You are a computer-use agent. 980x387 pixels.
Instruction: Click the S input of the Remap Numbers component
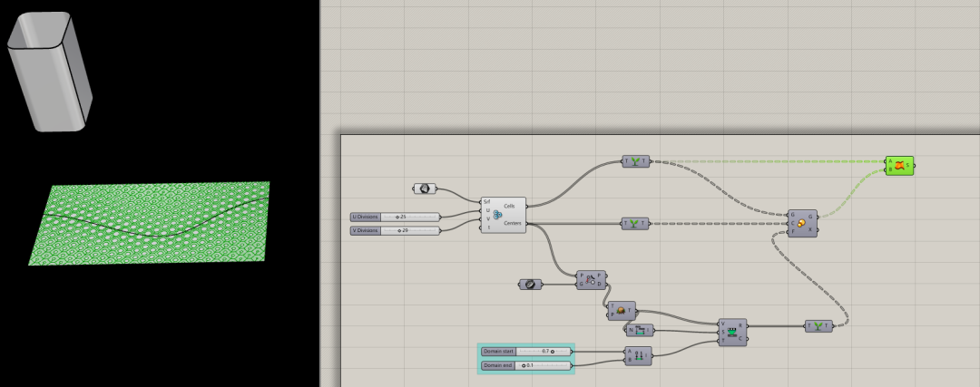point(723,332)
